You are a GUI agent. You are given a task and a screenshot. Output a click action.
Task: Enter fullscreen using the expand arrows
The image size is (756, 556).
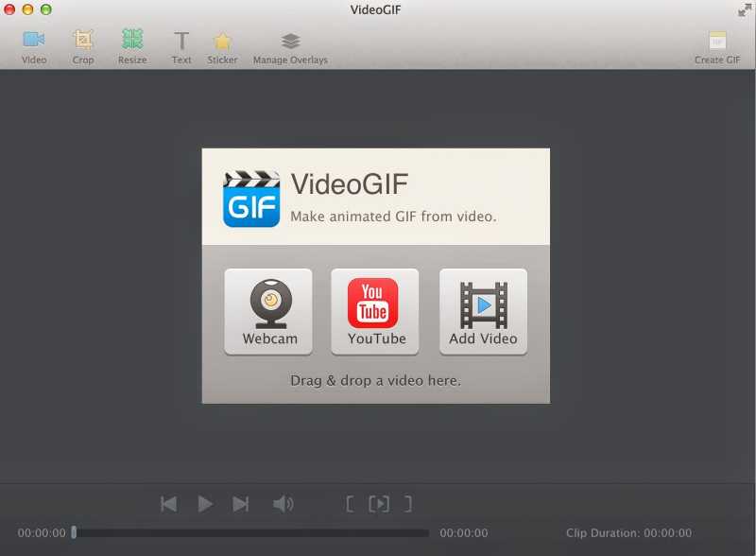744,11
